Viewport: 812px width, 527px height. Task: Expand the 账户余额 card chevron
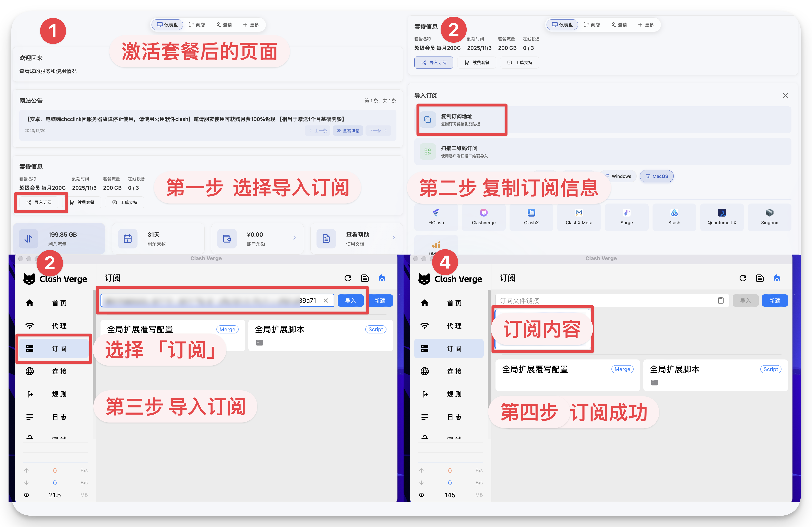click(295, 238)
